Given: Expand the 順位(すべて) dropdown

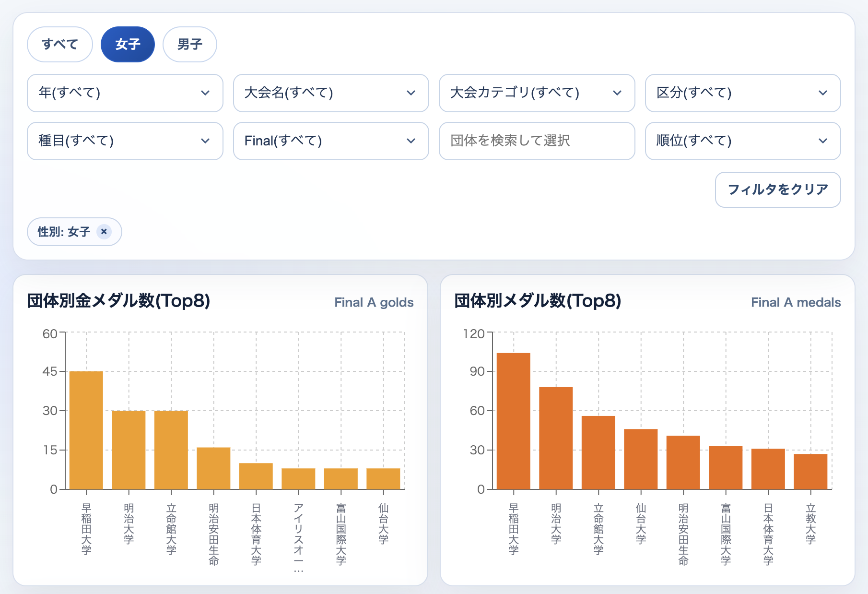Looking at the screenshot, I should click(x=742, y=141).
